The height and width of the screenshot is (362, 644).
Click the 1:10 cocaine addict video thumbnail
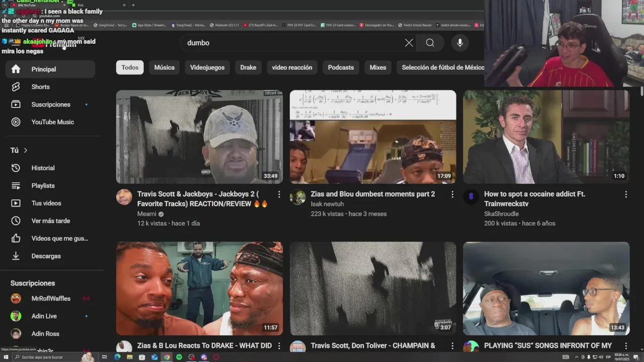546,137
